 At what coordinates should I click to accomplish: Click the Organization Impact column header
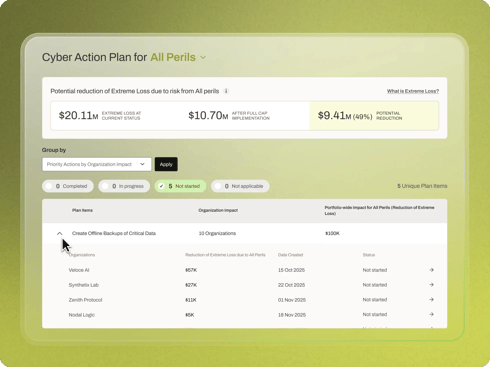(x=218, y=210)
